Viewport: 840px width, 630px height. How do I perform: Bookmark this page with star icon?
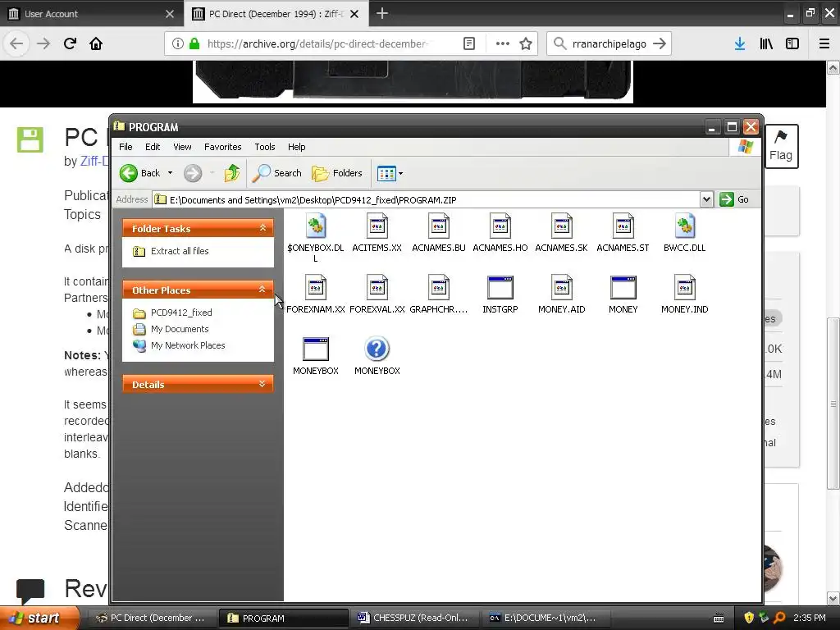(x=526, y=43)
